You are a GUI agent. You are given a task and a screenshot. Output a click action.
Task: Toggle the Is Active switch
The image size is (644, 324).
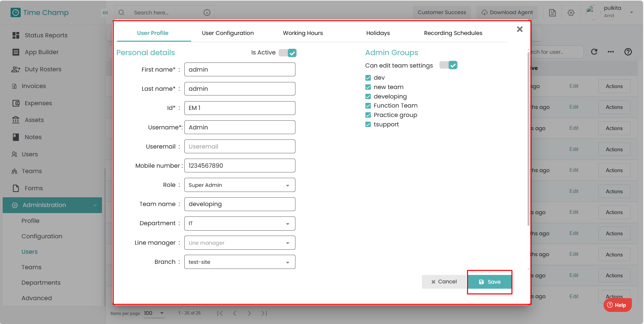tap(288, 53)
